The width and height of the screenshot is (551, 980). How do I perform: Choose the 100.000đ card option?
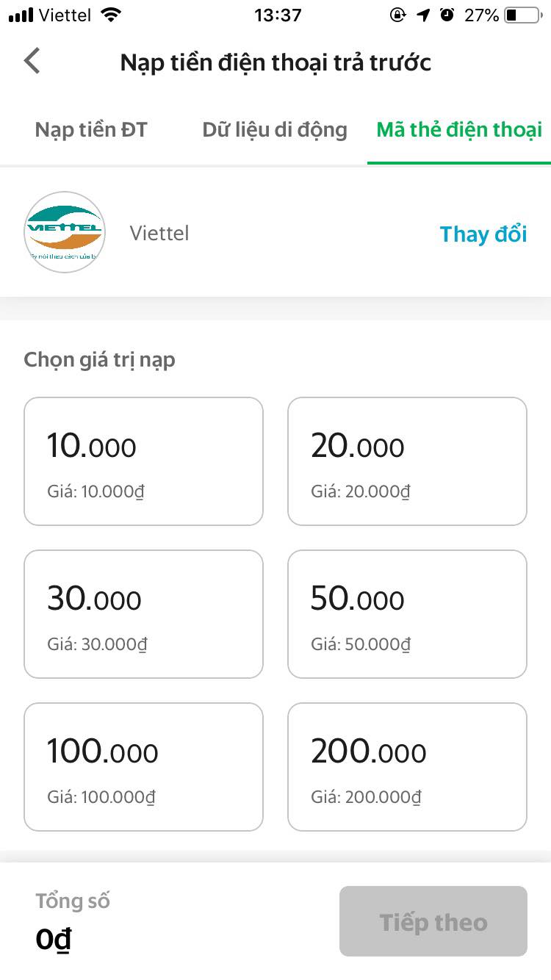(143, 767)
